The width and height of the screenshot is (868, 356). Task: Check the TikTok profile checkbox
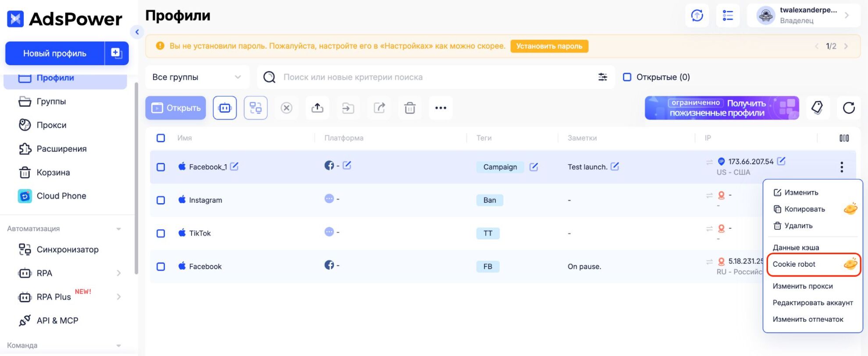161,233
